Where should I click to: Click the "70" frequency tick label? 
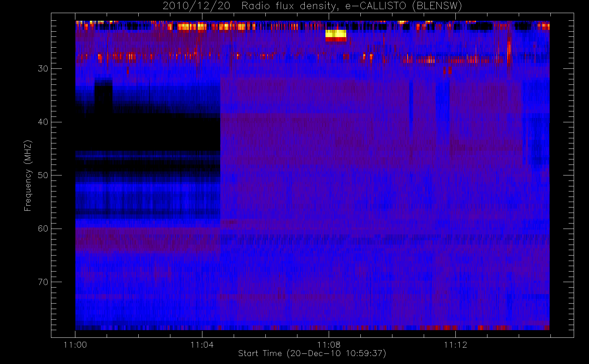43,282
